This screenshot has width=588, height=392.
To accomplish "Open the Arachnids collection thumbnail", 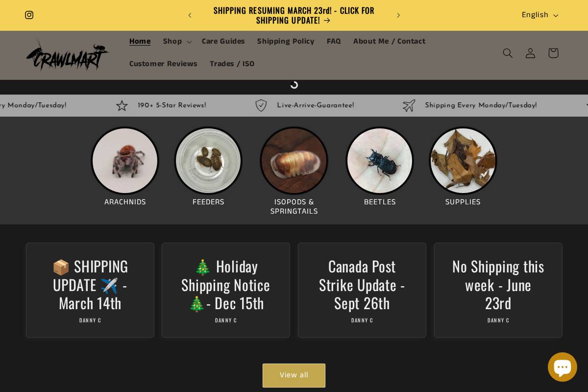I will pyautogui.click(x=125, y=161).
